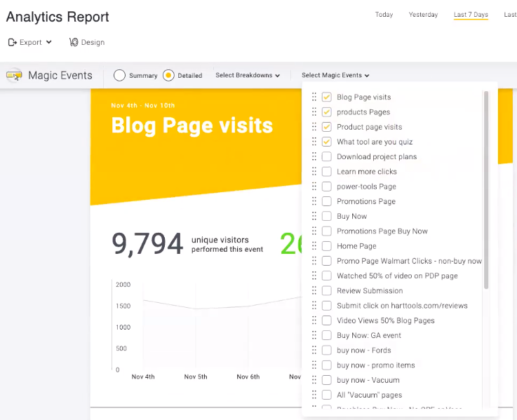This screenshot has width=517, height=420.
Task: Select the Last 7 Days range
Action: tap(471, 15)
